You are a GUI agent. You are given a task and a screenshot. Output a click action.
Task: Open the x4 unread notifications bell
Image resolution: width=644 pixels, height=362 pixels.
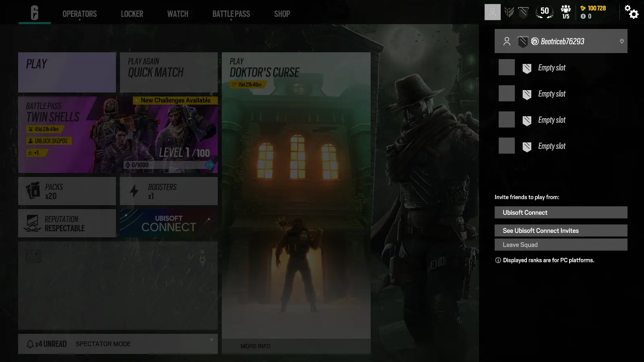(46, 344)
